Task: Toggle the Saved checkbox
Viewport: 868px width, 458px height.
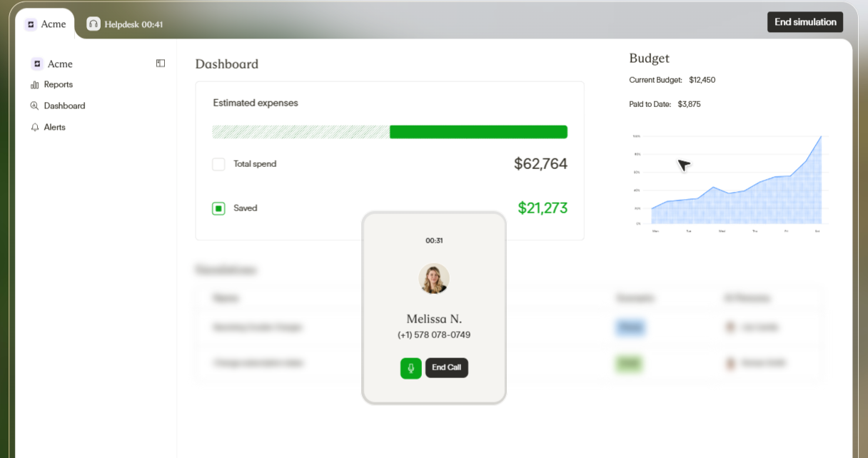Action: (218, 208)
